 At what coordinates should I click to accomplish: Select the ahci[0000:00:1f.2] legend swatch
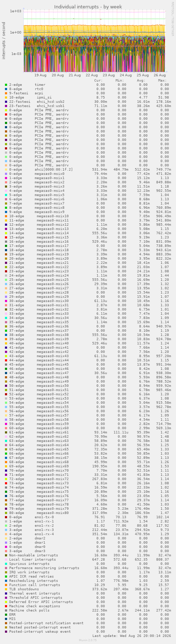[6, 170]
